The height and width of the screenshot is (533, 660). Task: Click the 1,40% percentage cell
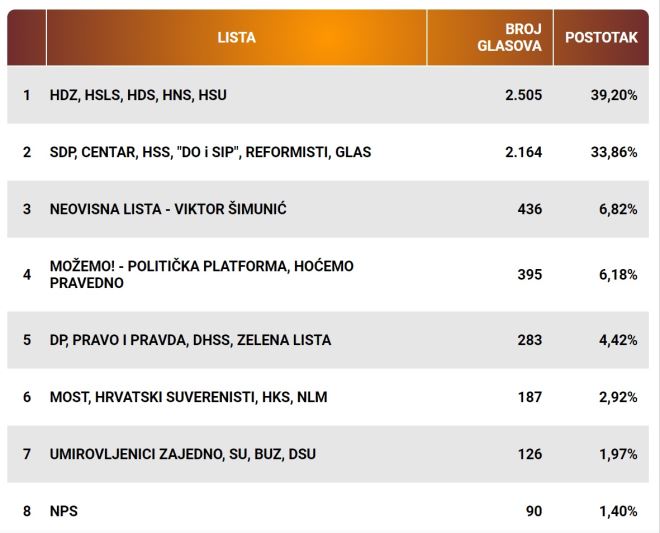click(x=618, y=511)
